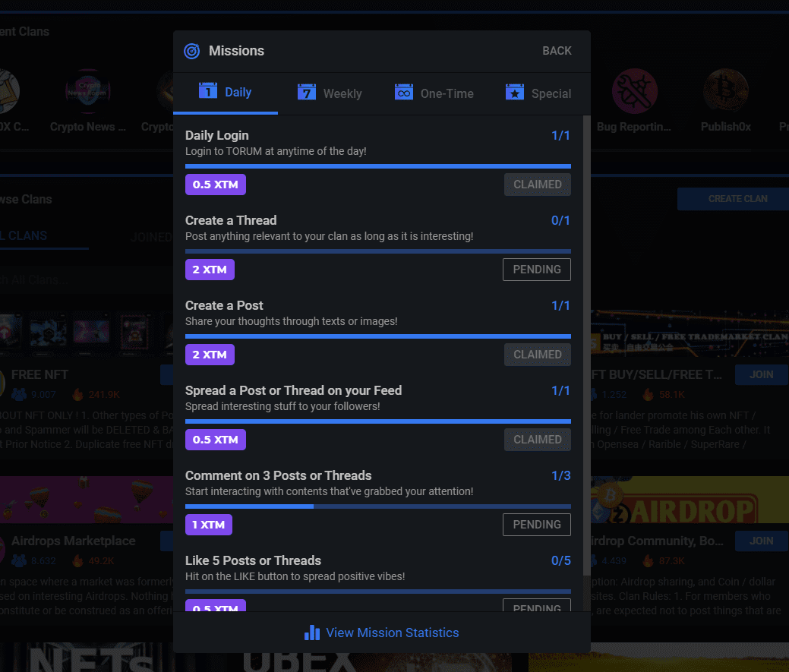Click the Comment on 3 Posts progress bar
789x672 pixels.
pyautogui.click(x=378, y=506)
